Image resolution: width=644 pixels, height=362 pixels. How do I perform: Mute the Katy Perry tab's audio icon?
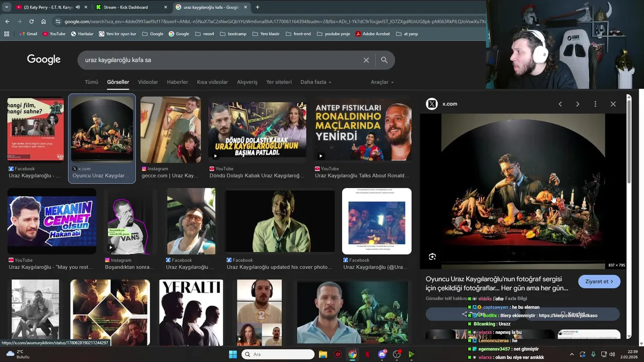(x=77, y=7)
